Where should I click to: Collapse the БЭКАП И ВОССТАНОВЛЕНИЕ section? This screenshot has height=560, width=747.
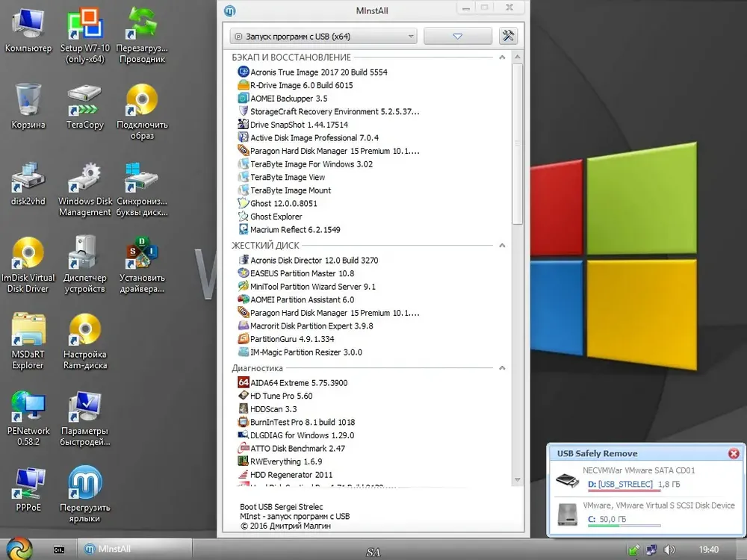[502, 57]
